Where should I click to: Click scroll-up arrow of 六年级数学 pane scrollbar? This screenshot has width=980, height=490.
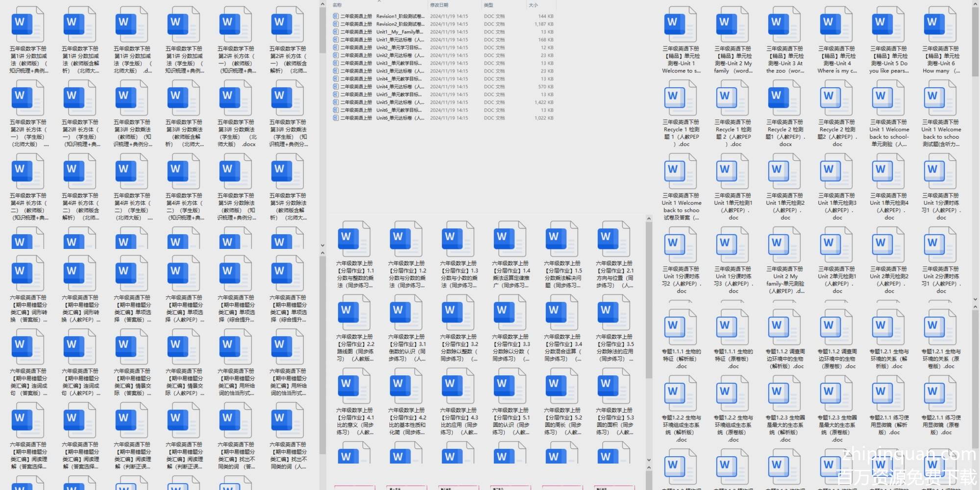649,219
